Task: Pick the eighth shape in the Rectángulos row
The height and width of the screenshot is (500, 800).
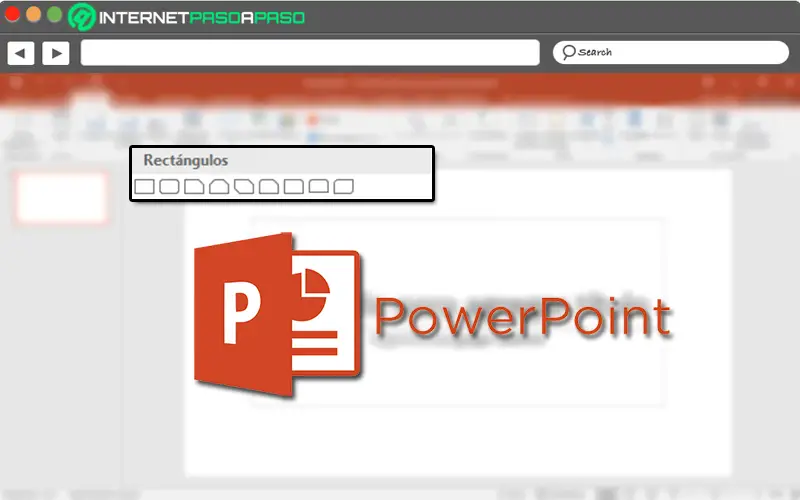Action: pos(319,186)
